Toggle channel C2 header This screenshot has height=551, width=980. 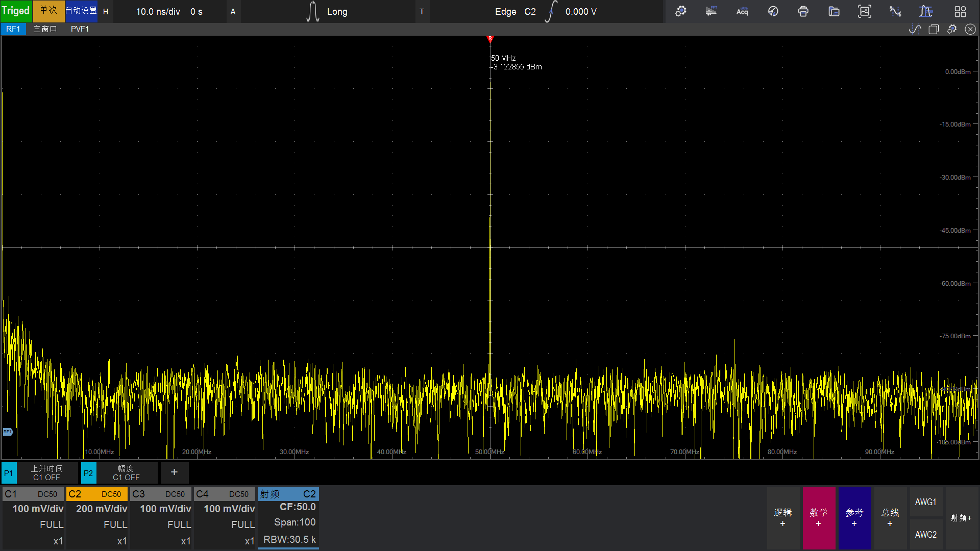97,494
